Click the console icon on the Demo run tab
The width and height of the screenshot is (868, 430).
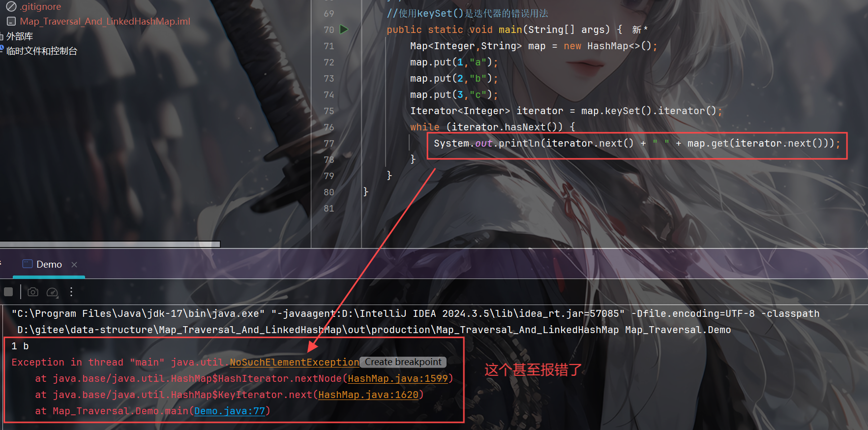[28, 264]
